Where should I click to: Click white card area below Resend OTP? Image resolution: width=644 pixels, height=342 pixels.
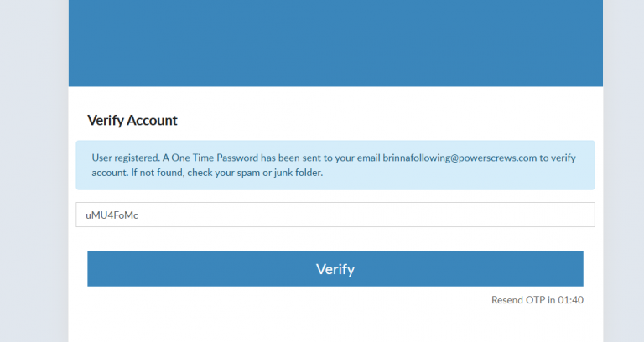coord(335,325)
